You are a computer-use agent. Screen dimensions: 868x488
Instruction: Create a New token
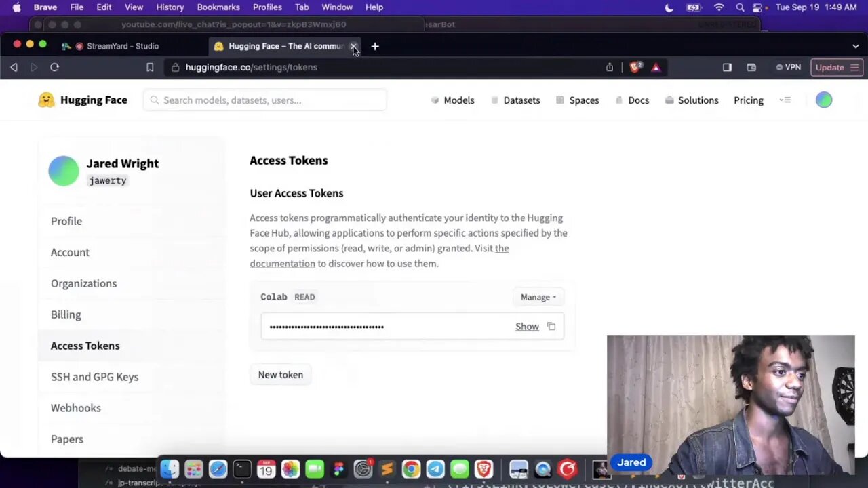281,375
